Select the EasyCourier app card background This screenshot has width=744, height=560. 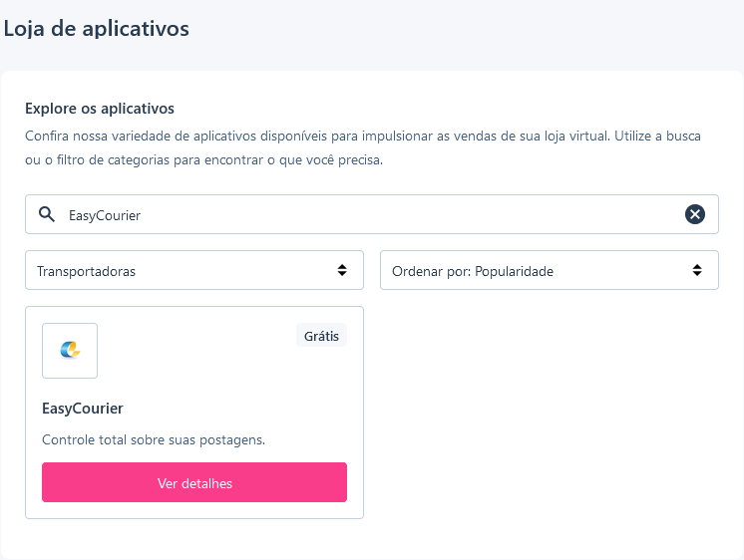(x=194, y=413)
